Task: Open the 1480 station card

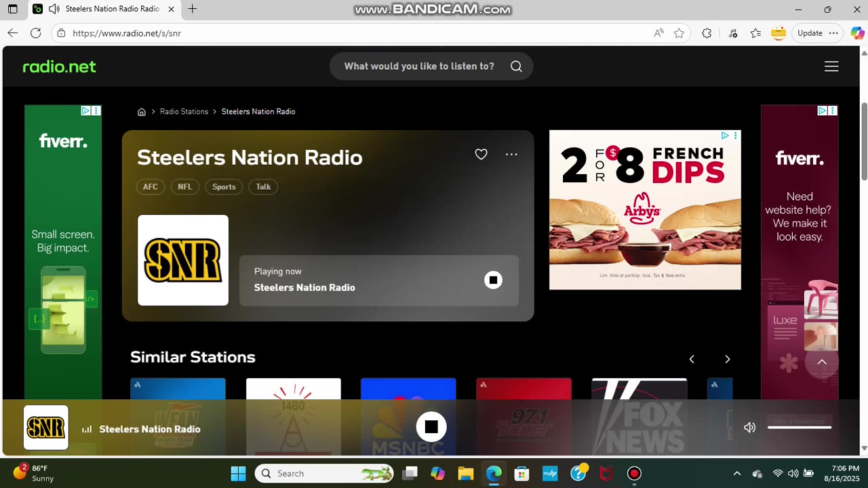Action: [294, 417]
